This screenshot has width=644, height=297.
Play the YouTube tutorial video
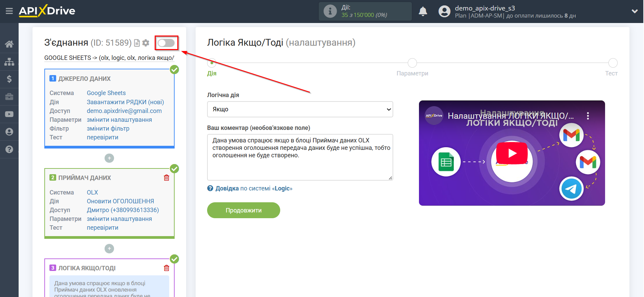(x=512, y=153)
